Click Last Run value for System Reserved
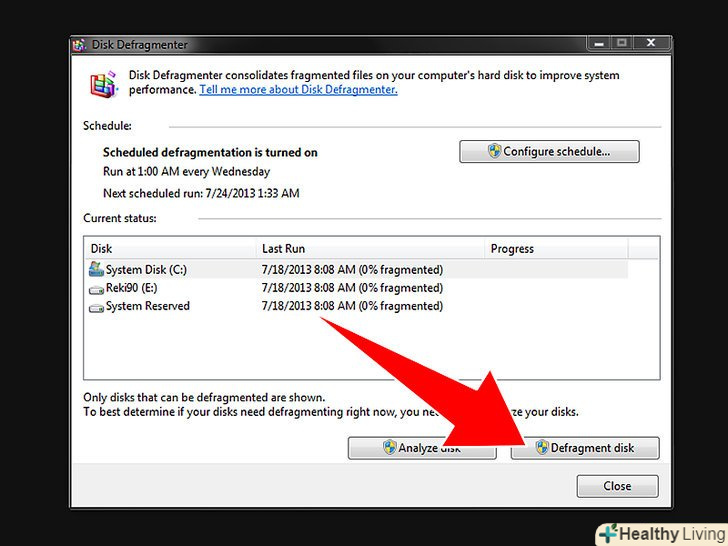This screenshot has width=728, height=546. (x=352, y=306)
